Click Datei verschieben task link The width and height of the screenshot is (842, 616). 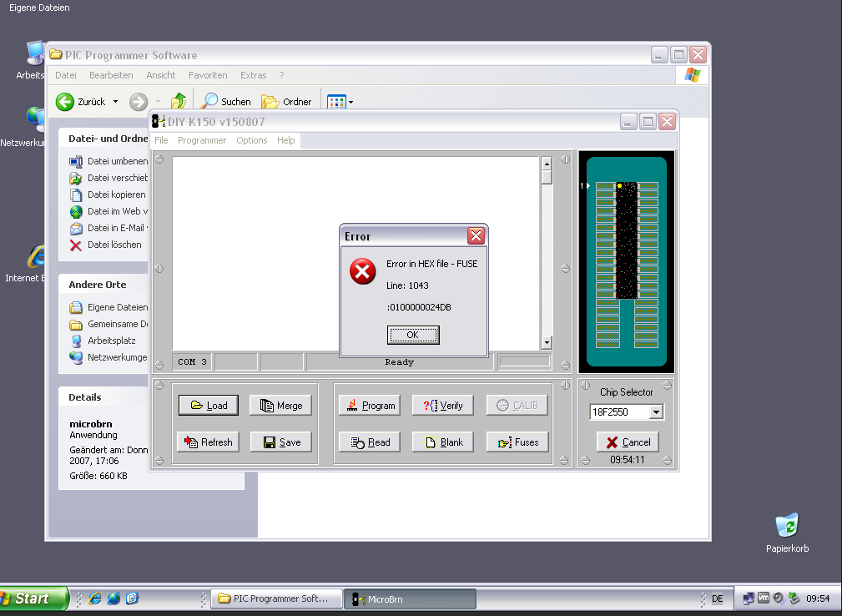coord(108,178)
